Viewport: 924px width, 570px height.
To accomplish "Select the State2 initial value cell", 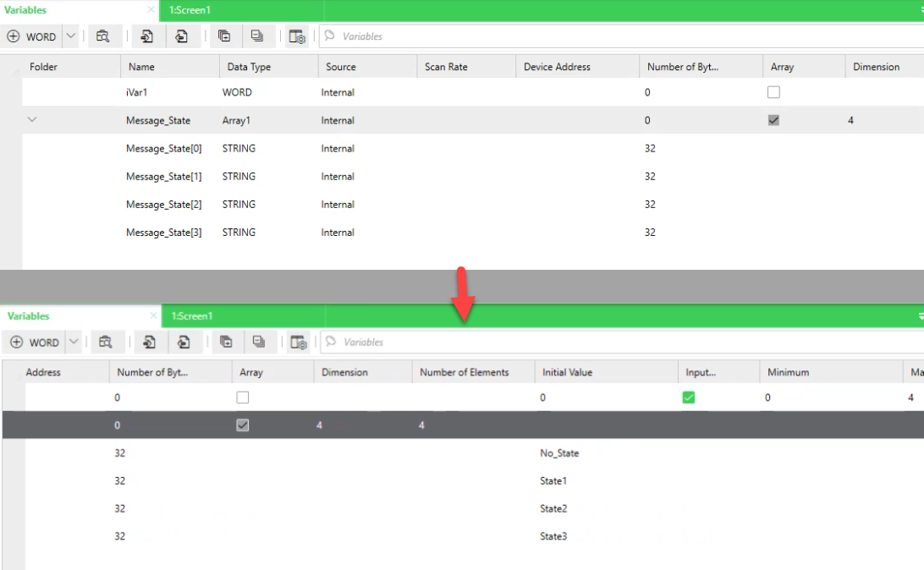I will (553, 509).
